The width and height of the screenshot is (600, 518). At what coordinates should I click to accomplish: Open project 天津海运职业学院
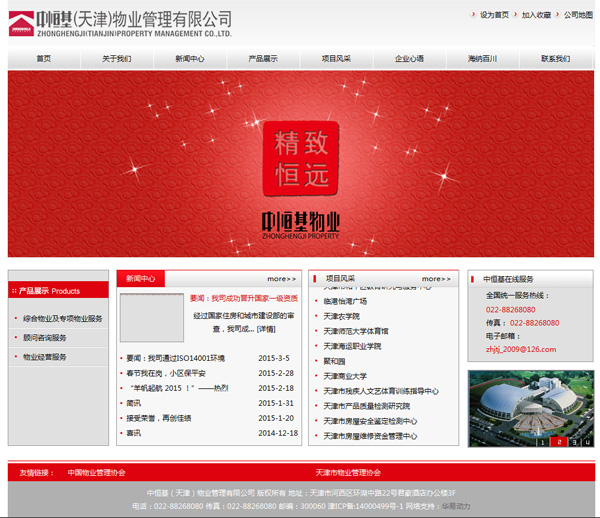(x=352, y=346)
